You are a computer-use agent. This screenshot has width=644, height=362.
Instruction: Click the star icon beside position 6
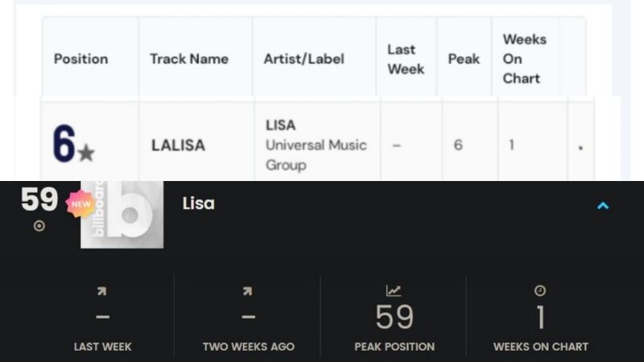pyautogui.click(x=86, y=153)
